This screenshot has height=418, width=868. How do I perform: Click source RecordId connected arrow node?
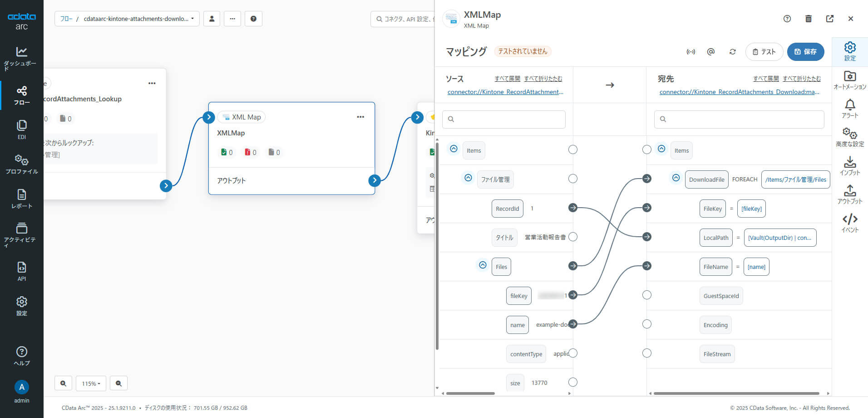point(573,208)
